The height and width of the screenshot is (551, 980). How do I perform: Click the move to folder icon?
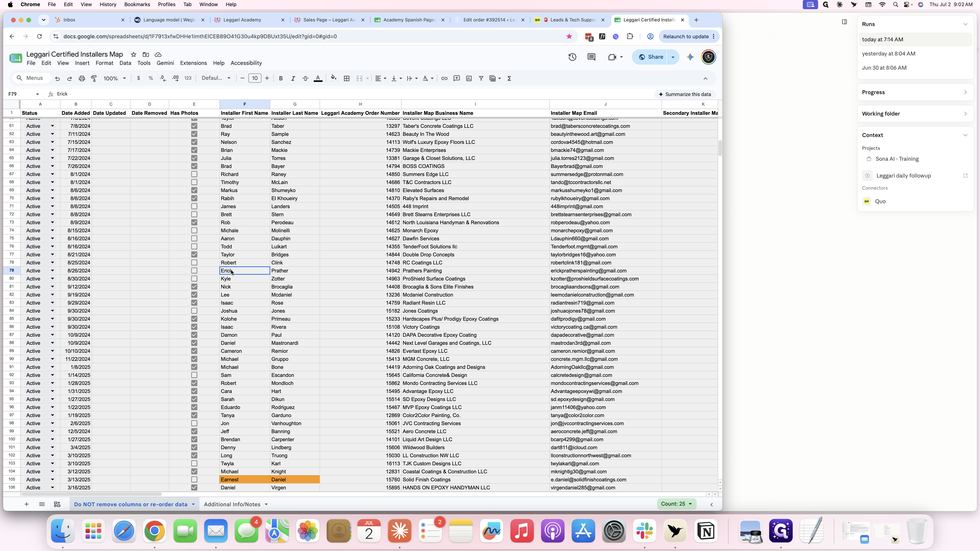tap(146, 54)
